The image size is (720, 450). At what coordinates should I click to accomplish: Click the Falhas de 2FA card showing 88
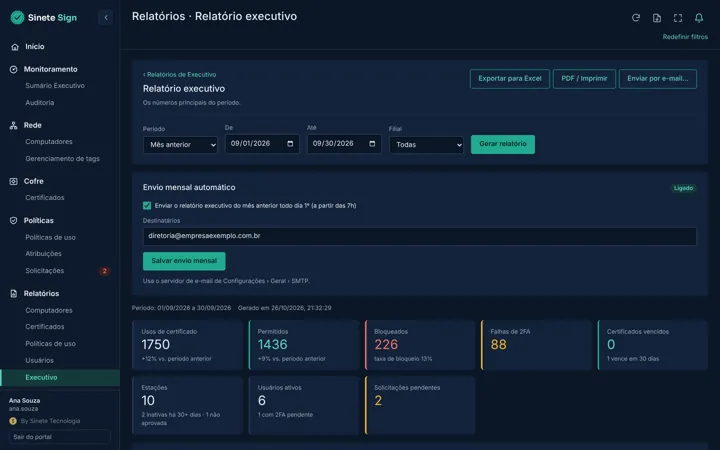point(536,345)
